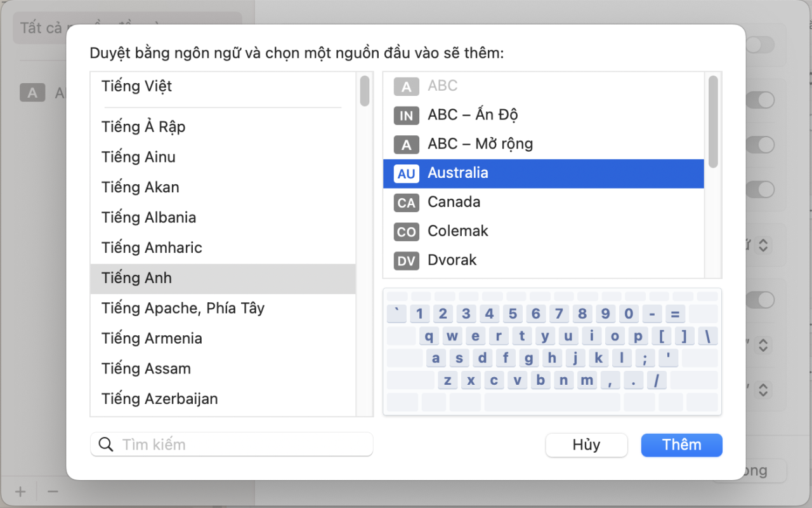The height and width of the screenshot is (508, 812).
Task: Click the language list scrollbar thumb
Action: click(365, 91)
